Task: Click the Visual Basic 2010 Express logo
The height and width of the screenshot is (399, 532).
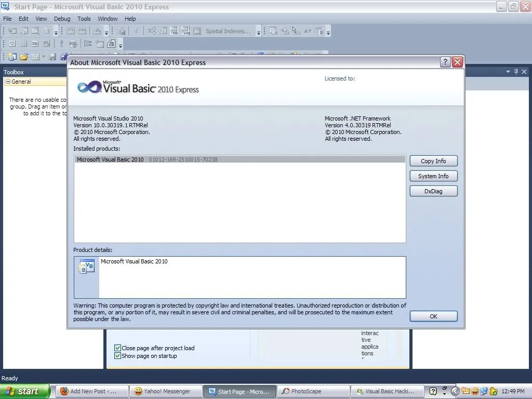Action: coord(138,87)
